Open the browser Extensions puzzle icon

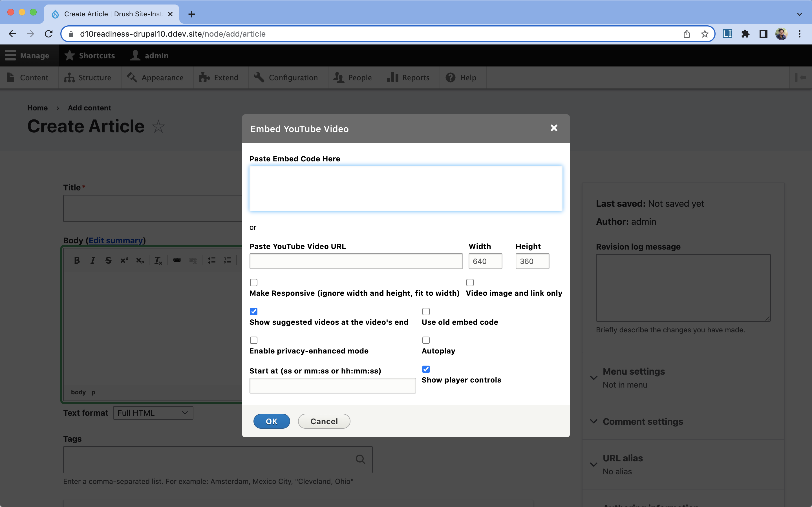tap(745, 34)
